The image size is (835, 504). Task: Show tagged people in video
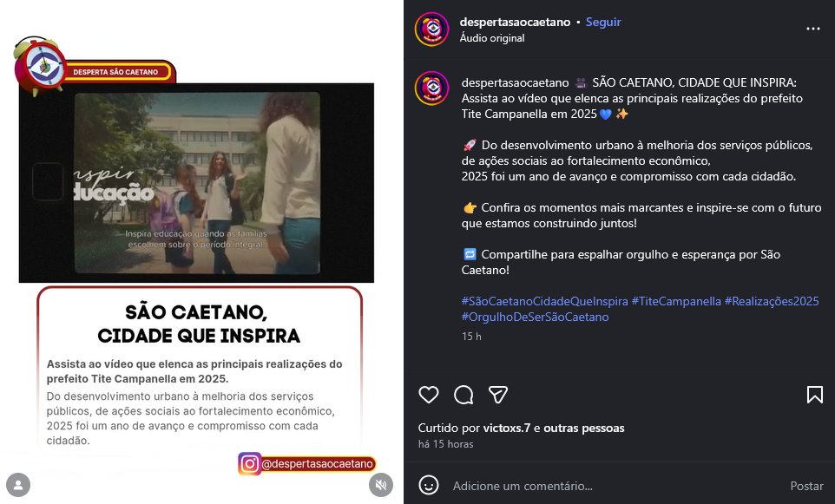point(18,485)
